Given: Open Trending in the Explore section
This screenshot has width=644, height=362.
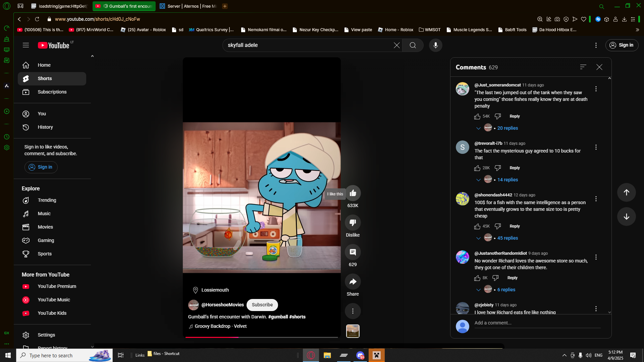Looking at the screenshot, I should 52,200.
